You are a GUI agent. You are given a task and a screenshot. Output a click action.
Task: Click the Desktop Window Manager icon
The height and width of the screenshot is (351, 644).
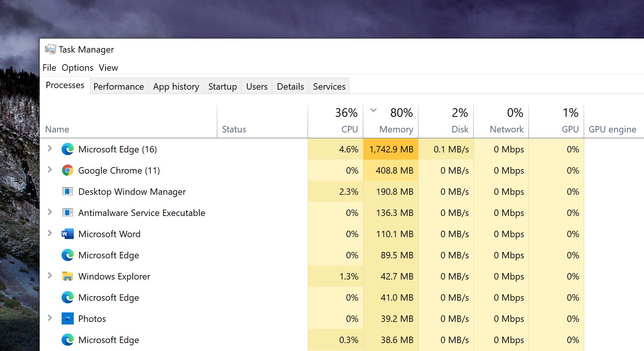point(67,192)
